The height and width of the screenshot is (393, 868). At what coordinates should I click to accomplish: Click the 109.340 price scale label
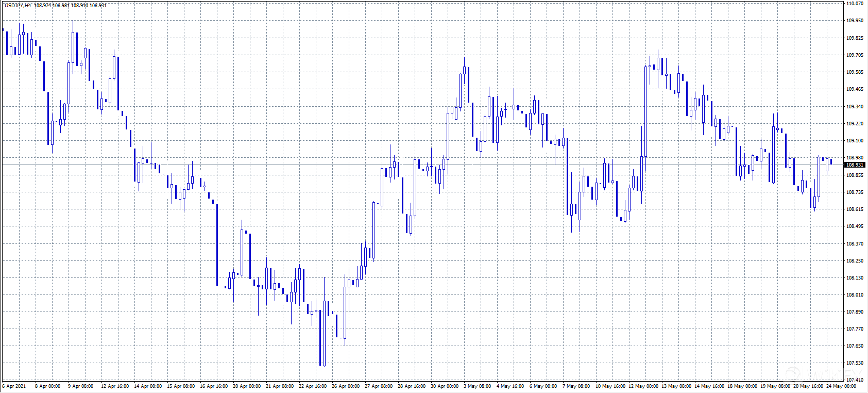pos(855,107)
